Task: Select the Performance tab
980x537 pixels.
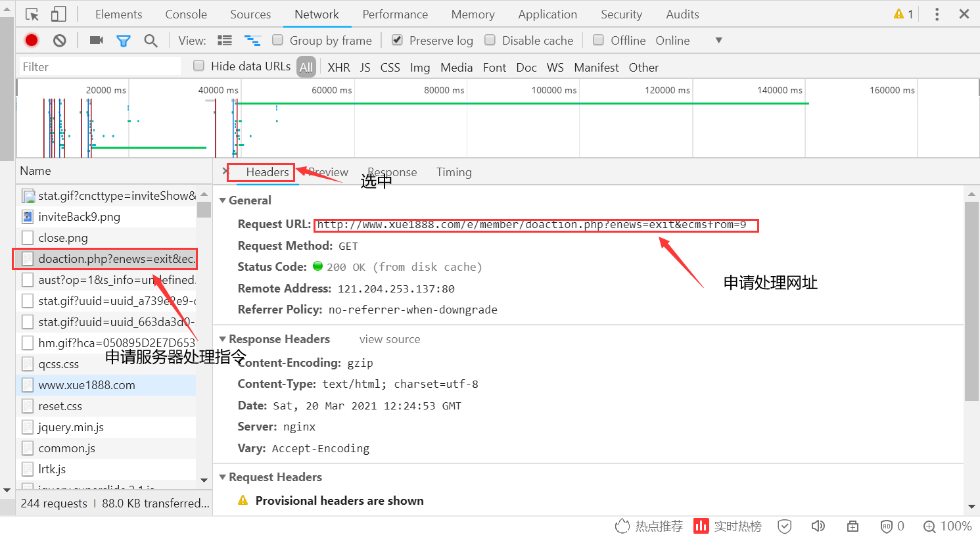Action: click(395, 14)
